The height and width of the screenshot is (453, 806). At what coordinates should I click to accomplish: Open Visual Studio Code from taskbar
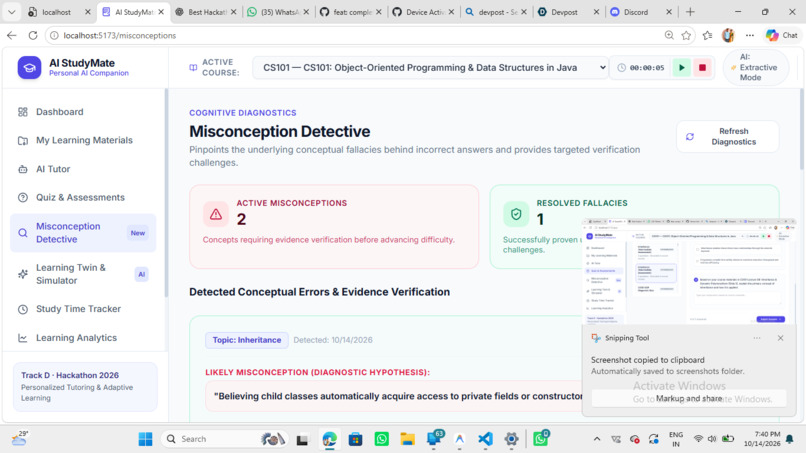[485, 439]
